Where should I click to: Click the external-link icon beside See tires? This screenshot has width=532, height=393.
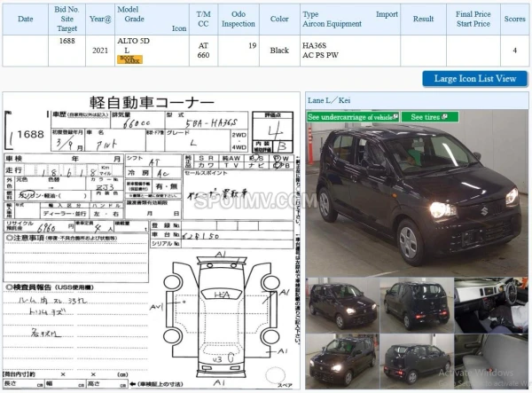point(445,117)
